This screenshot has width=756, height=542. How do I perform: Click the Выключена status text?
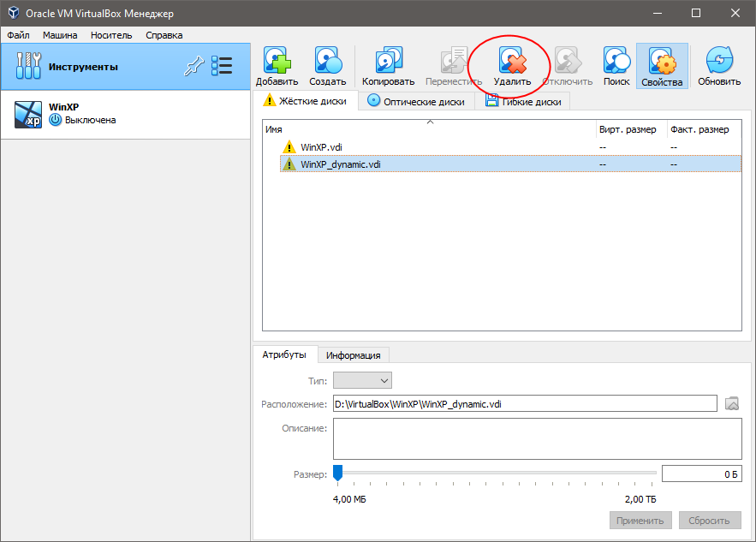[x=90, y=120]
